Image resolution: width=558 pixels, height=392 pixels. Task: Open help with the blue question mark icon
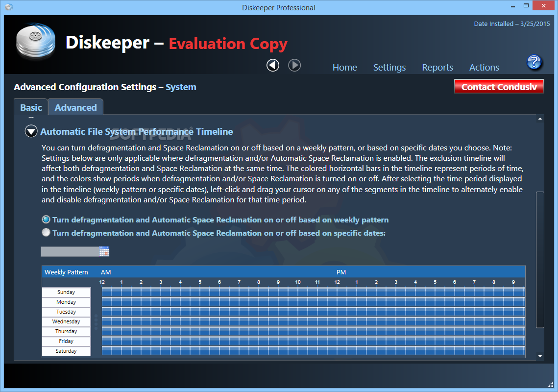[x=534, y=62]
